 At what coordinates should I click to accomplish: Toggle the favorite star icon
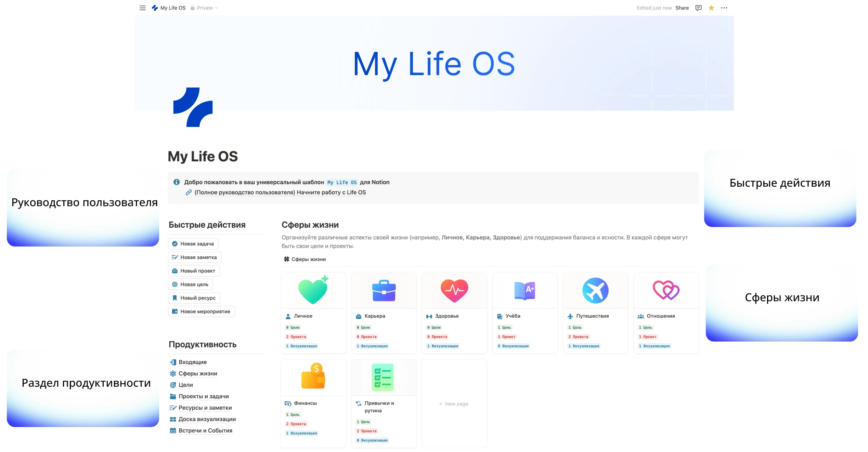tap(711, 8)
